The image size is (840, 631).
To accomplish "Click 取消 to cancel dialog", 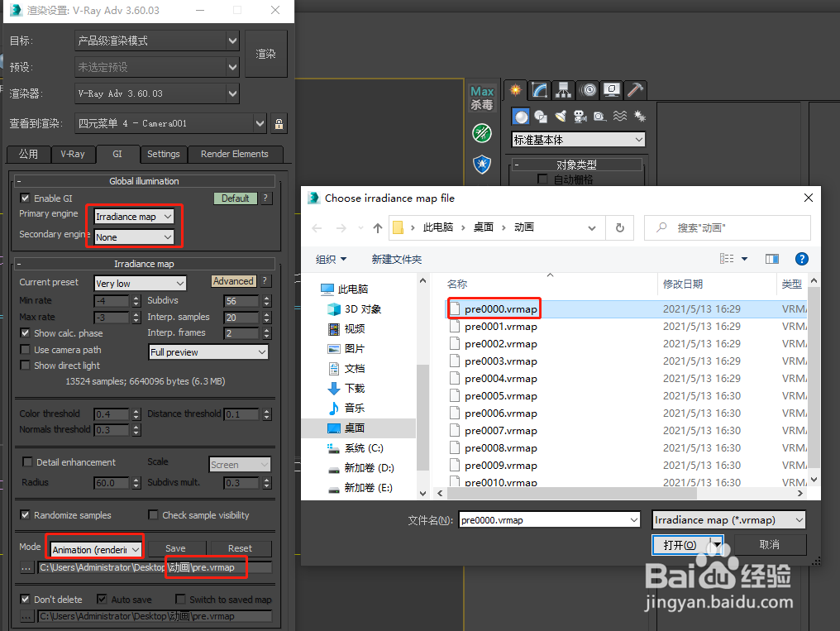I will [x=769, y=545].
